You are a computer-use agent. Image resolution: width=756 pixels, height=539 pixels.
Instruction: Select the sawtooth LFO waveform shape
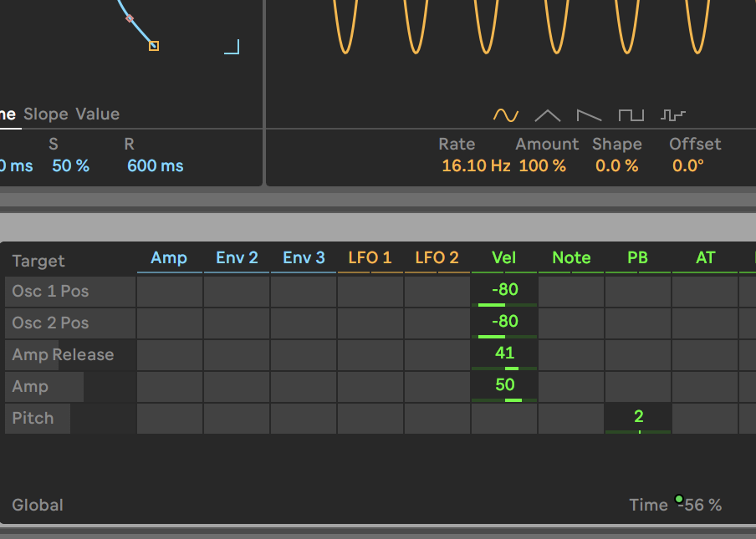click(590, 115)
